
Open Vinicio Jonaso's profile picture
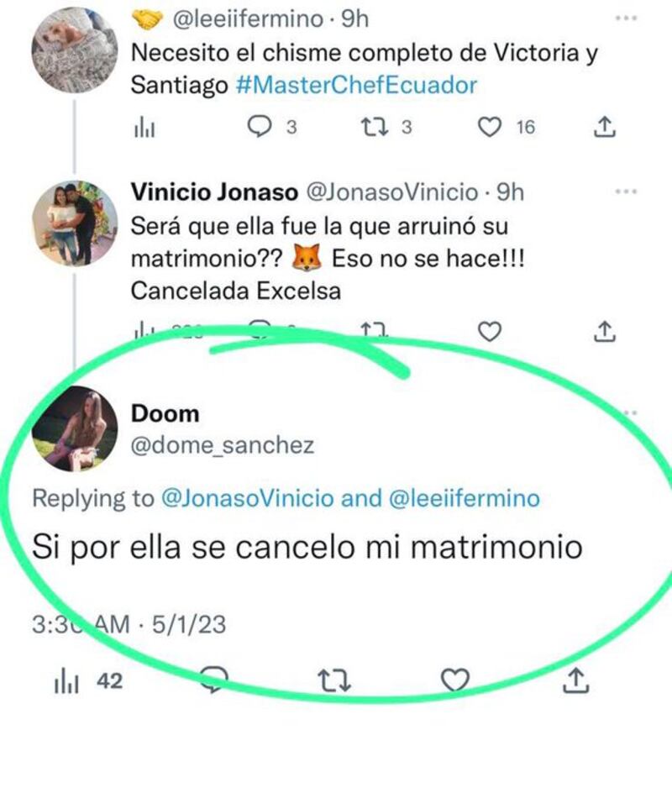coord(75,223)
